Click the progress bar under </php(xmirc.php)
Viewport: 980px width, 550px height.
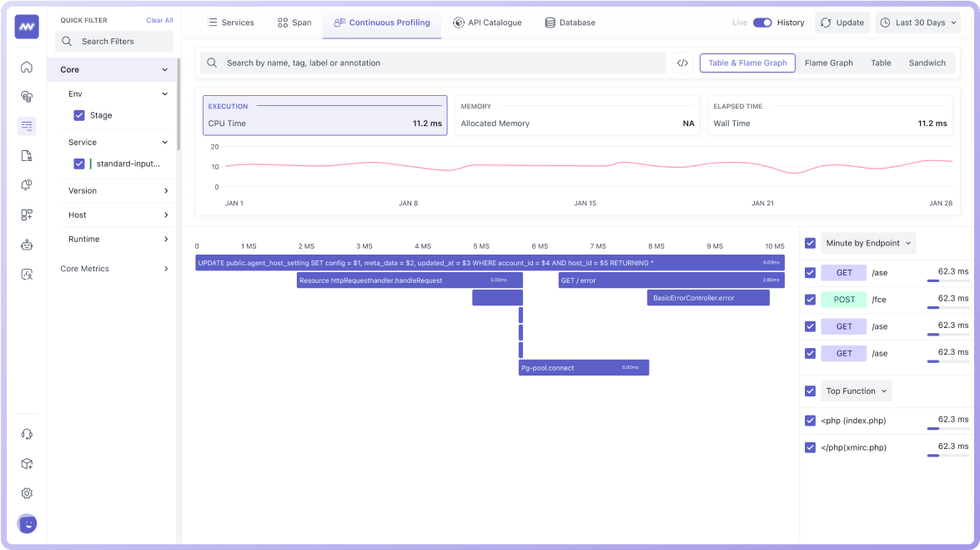[948, 456]
